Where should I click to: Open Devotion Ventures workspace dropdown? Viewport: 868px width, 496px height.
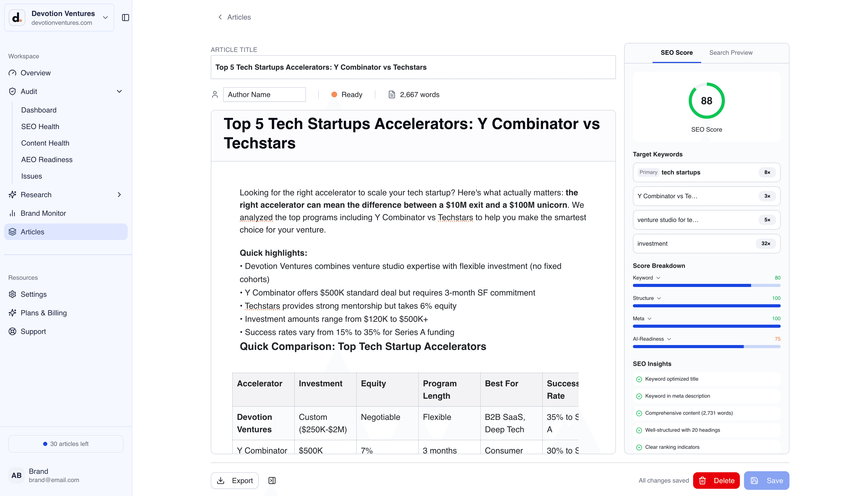click(105, 17)
